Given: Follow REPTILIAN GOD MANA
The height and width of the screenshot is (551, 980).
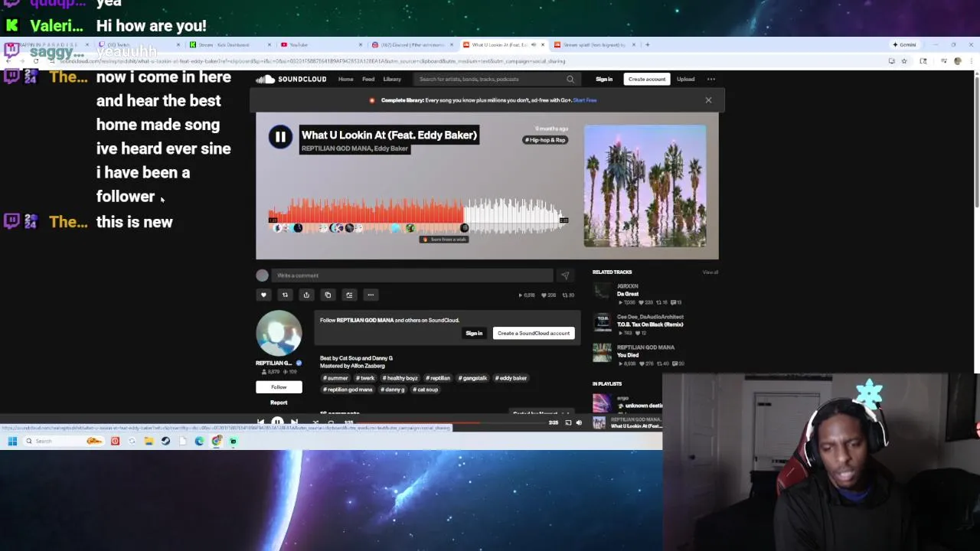Looking at the screenshot, I should click(279, 387).
